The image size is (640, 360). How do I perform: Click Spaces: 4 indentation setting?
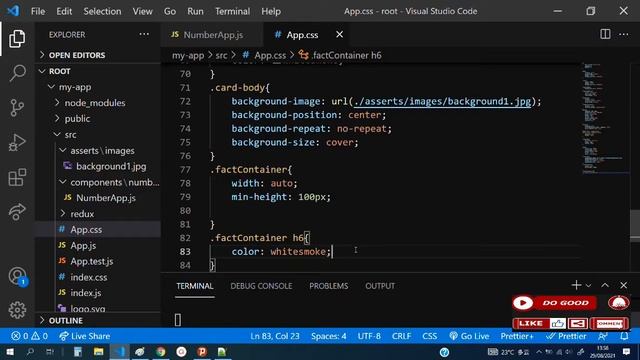pos(329,336)
